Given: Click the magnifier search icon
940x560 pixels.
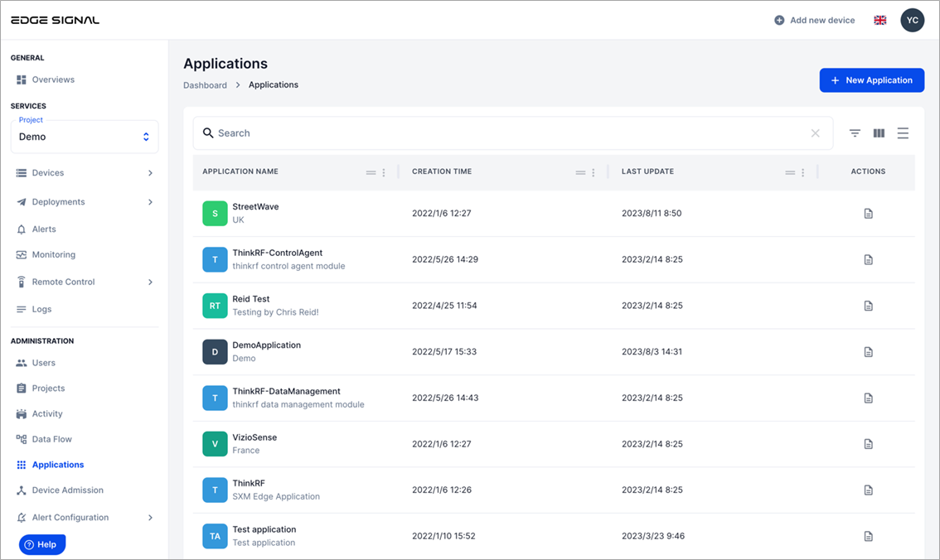Looking at the screenshot, I should pos(208,133).
